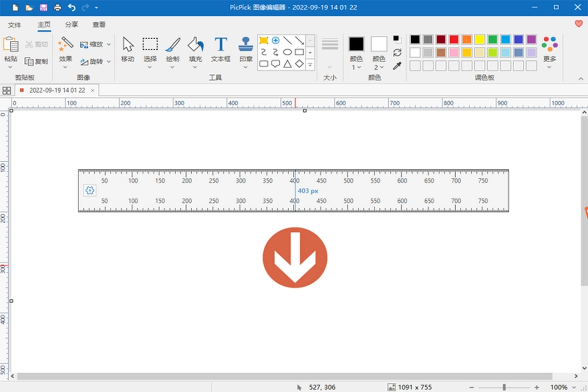The height and width of the screenshot is (392, 588).
Task: Click the Undo icon in quick access toolbar
Action: click(71, 7)
